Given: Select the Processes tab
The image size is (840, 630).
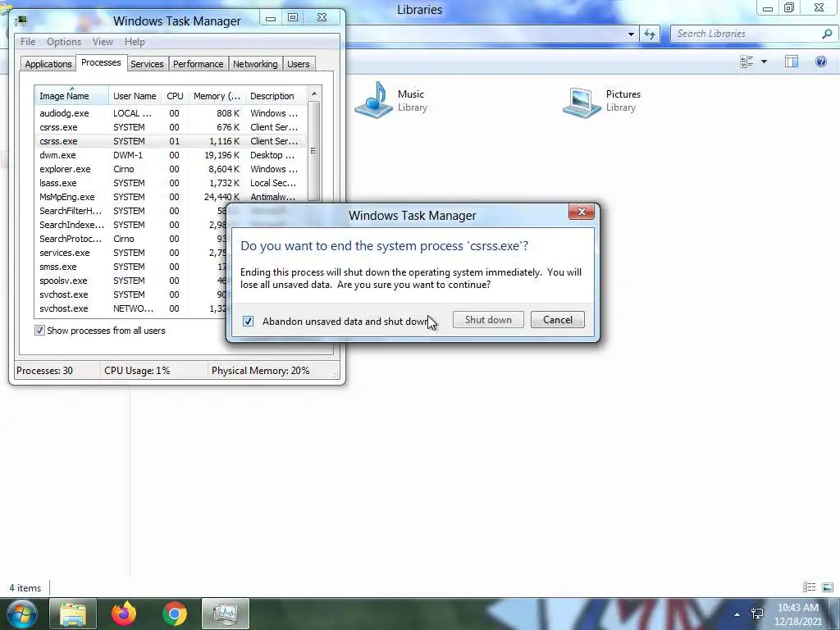Looking at the screenshot, I should tap(101, 62).
